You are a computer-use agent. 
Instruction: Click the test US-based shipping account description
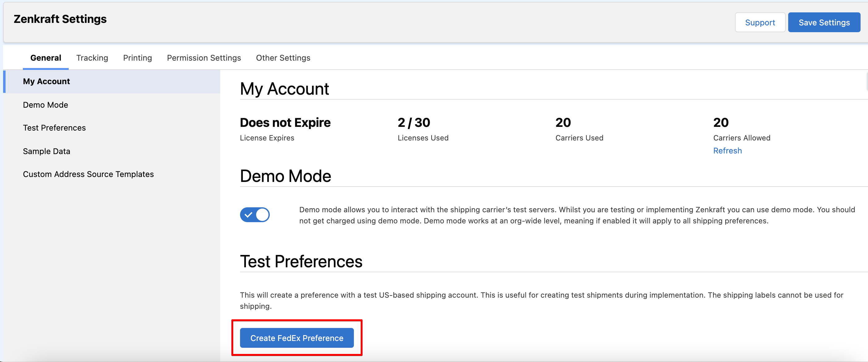click(541, 300)
